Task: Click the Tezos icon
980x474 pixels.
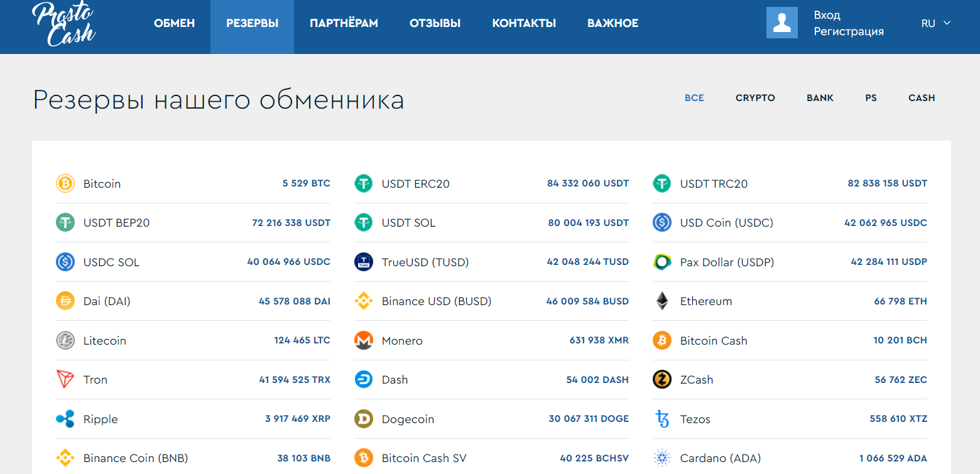Action: [662, 419]
